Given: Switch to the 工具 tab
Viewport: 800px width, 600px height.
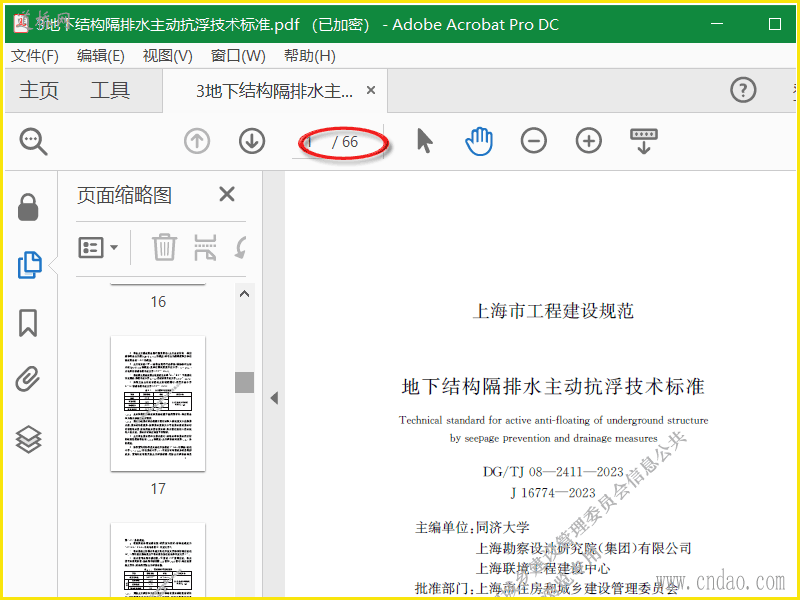Looking at the screenshot, I should 110,90.
